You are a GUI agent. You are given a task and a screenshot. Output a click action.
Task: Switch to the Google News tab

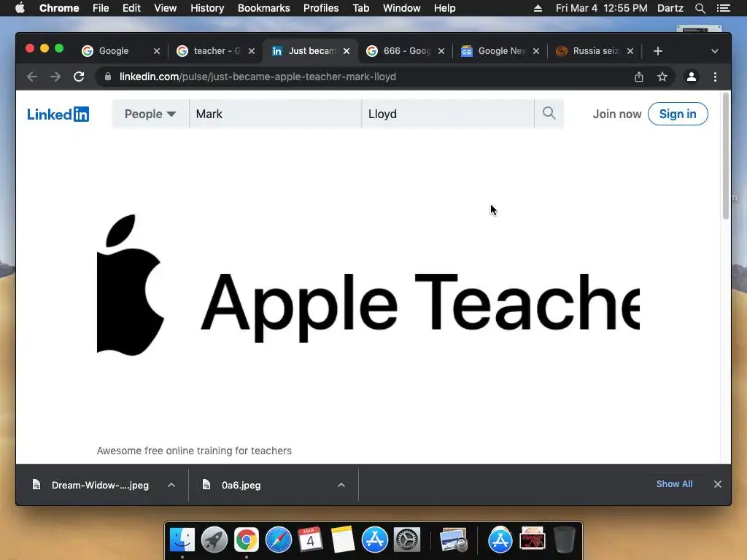click(500, 51)
